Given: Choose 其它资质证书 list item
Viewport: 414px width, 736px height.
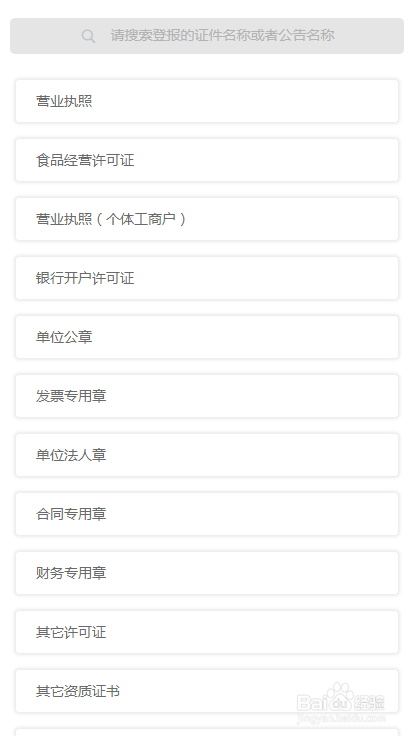Looking at the screenshot, I should [207, 691].
